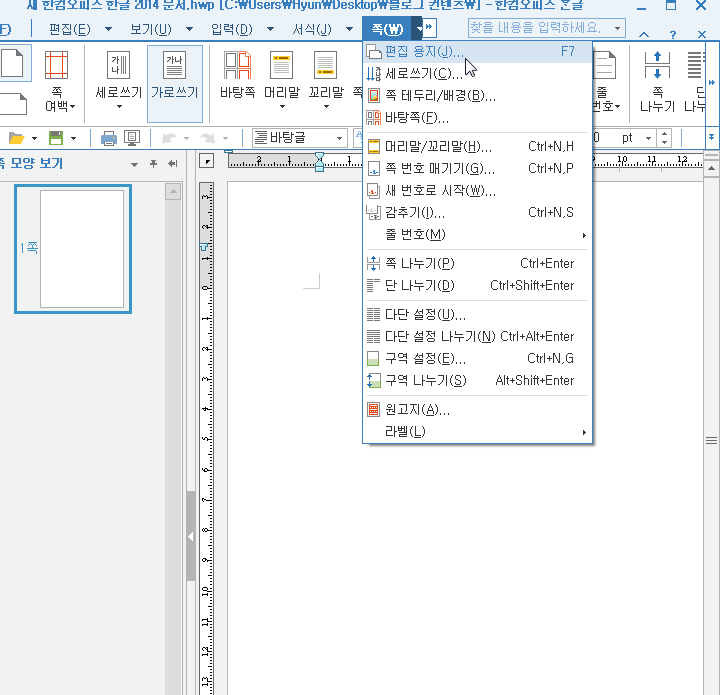Click the 쪽(W) menu tab
The height and width of the screenshot is (695, 720).
[387, 29]
